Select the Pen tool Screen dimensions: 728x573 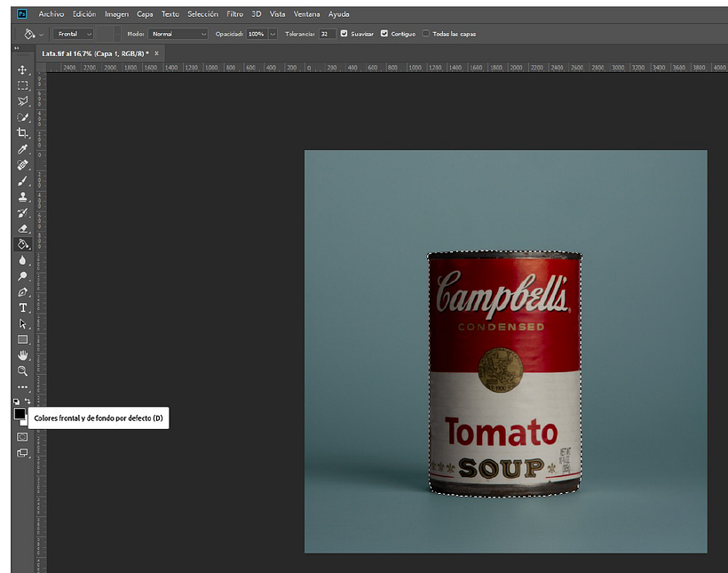click(x=22, y=292)
